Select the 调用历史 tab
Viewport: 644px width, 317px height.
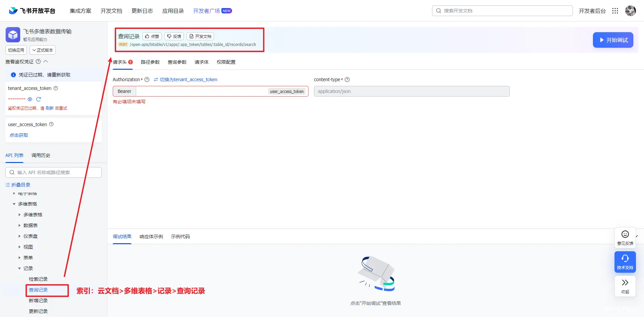tap(41, 155)
